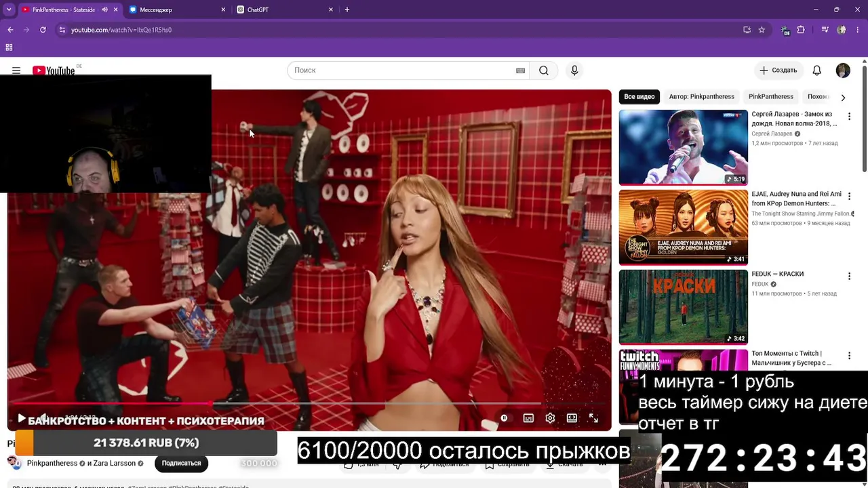Toggle subtitles in the video player
Screen dimensions: 868x488
click(x=528, y=418)
